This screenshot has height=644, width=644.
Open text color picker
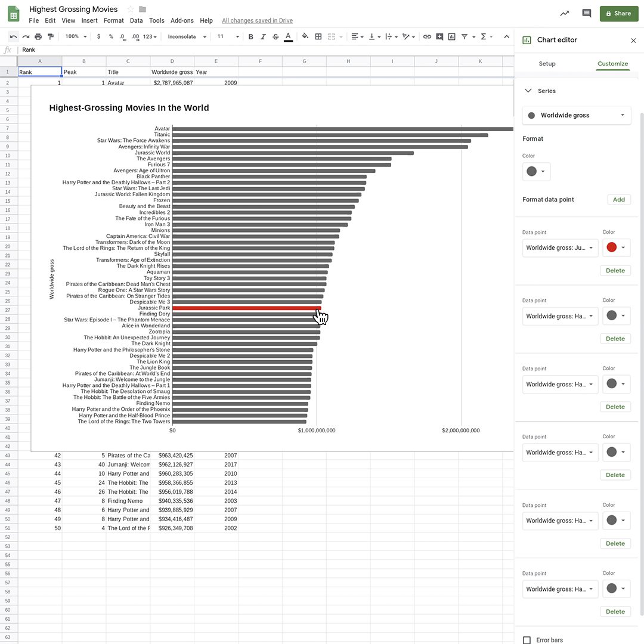click(x=289, y=36)
